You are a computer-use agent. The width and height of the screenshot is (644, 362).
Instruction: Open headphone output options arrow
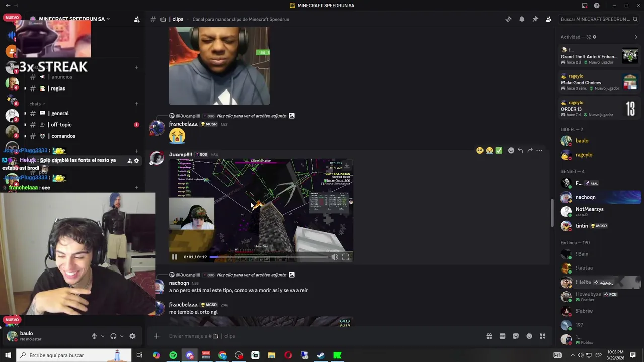pos(122,336)
